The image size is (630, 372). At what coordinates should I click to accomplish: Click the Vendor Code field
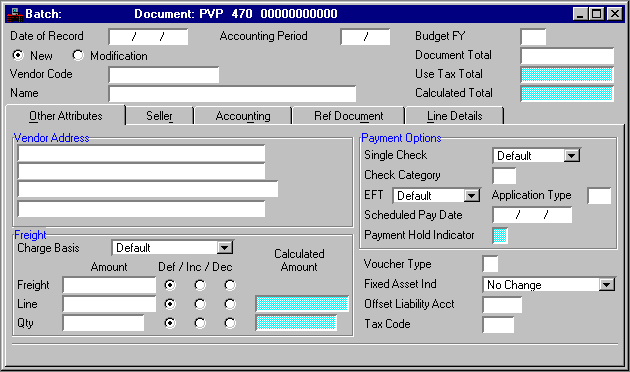pyautogui.click(x=164, y=75)
